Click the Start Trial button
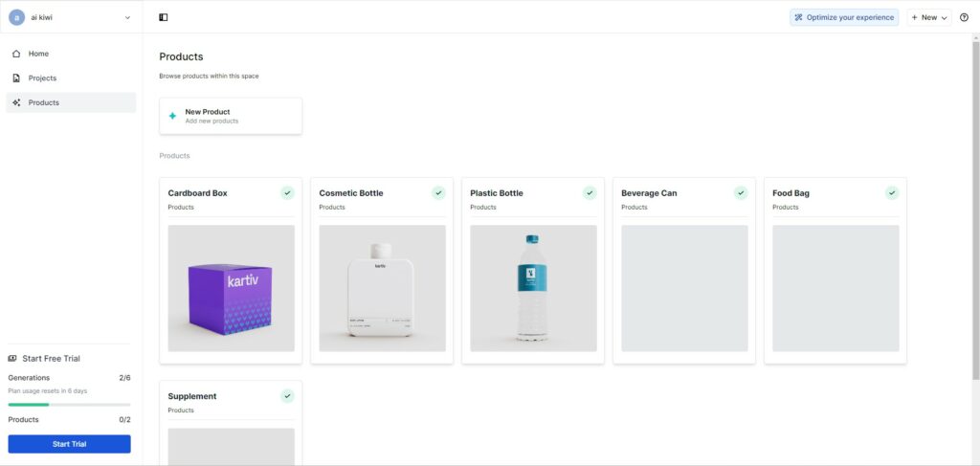Viewport: 980px width, 466px height. pos(69,444)
